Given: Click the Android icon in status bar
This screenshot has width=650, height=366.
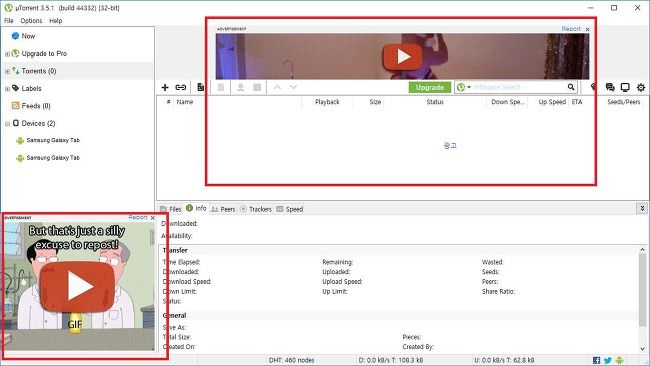Looking at the screenshot, I should pyautogui.click(x=619, y=360).
